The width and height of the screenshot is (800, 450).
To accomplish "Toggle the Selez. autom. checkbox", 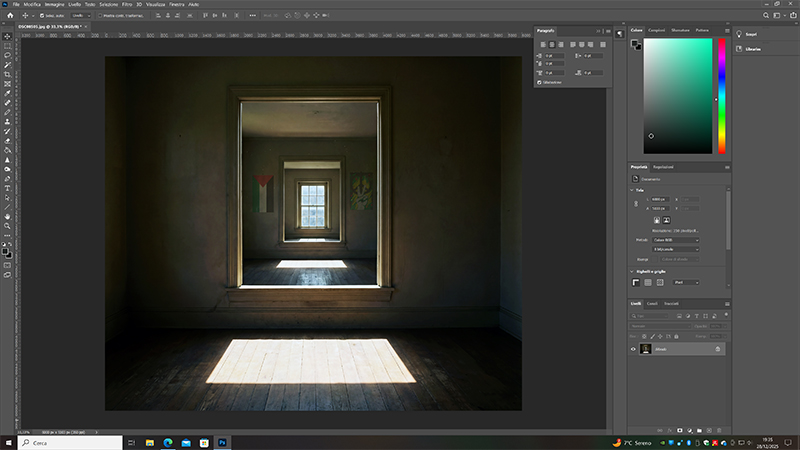I will pos(42,16).
